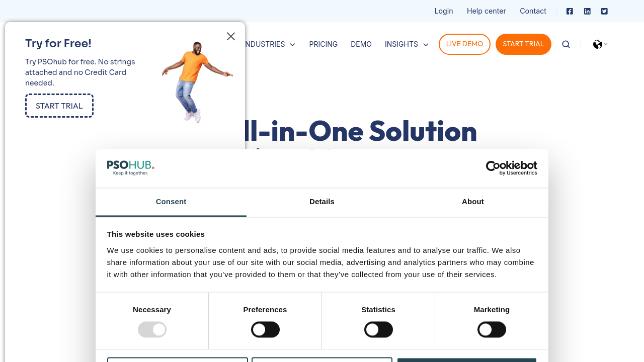Image resolution: width=644 pixels, height=362 pixels.
Task: Click the Live Demo button
Action: pos(464,44)
